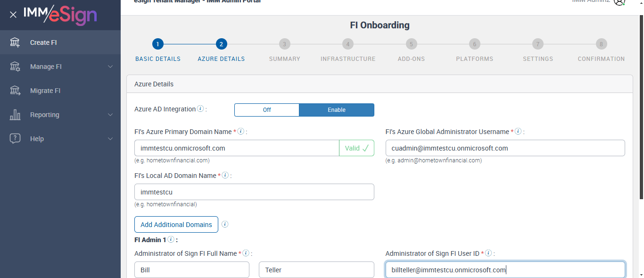Click the CONFIRMATION step label
The image size is (644, 278).
[601, 59]
